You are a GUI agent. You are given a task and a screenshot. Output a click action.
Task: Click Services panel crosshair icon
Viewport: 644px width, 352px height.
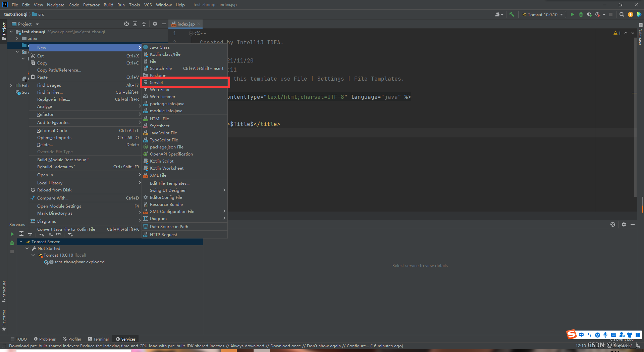point(613,224)
